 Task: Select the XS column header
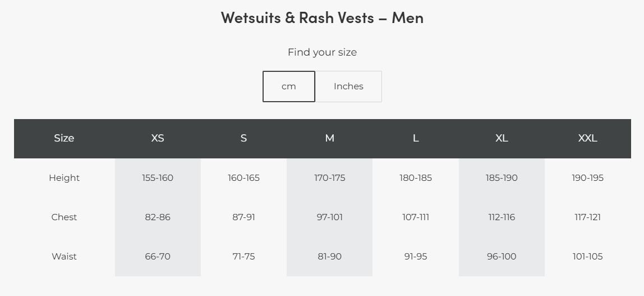point(158,138)
